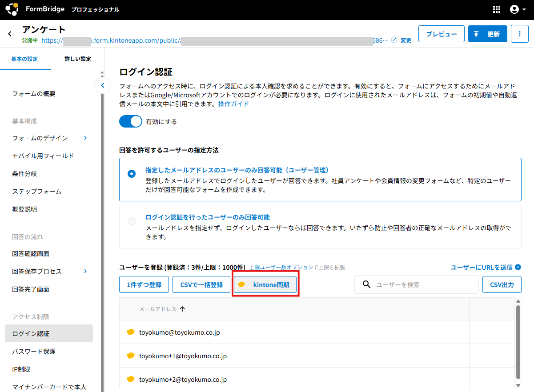Image resolution: width=534 pixels, height=392 pixels.
Task: Open パスワード保護 in the sidebar
Action: 34,351
